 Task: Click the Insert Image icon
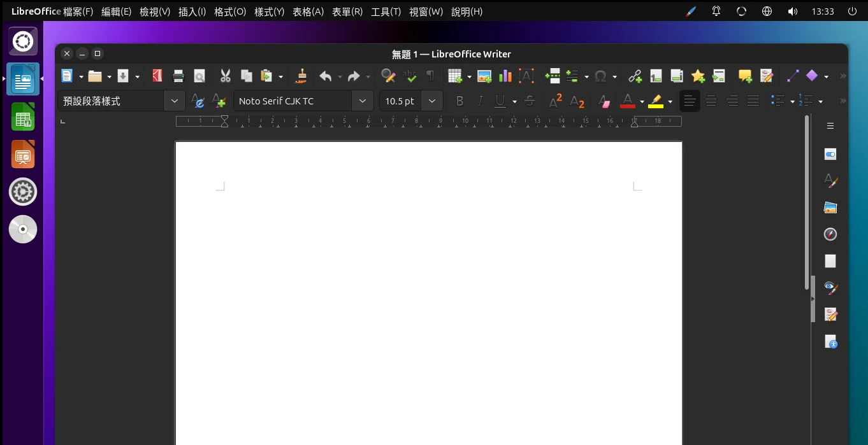point(484,76)
